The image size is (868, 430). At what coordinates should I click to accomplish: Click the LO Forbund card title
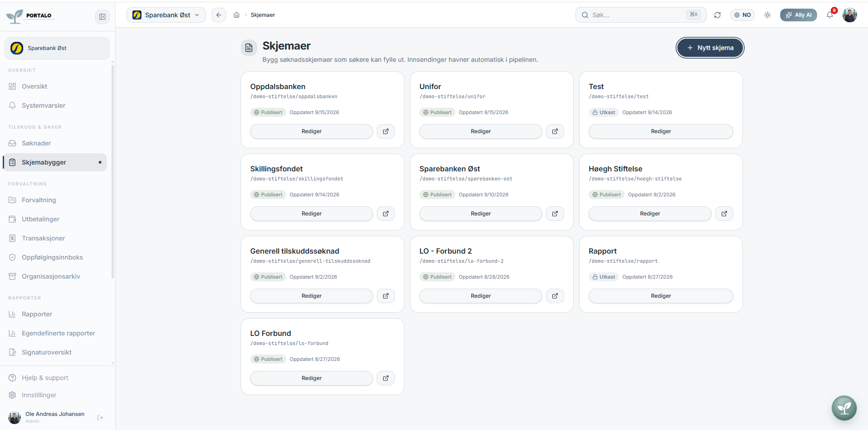pyautogui.click(x=271, y=333)
